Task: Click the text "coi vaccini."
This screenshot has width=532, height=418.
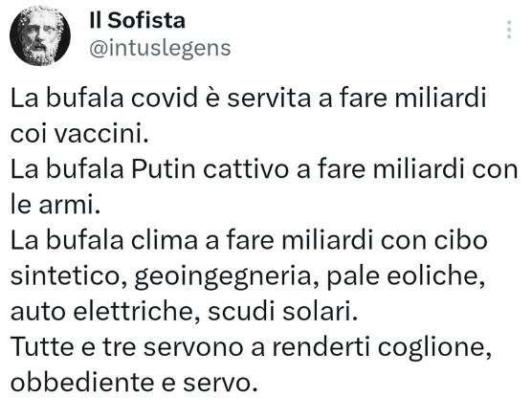Action: click(79, 134)
